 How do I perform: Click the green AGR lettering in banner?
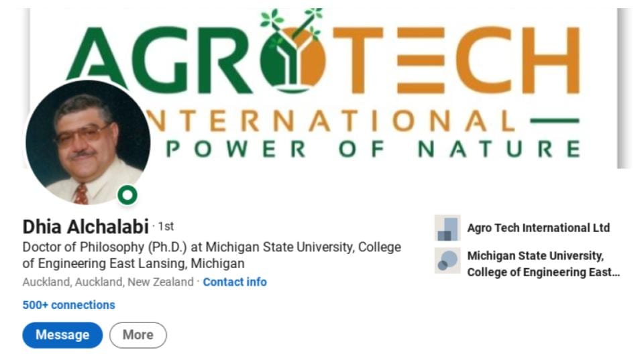[x=160, y=60]
